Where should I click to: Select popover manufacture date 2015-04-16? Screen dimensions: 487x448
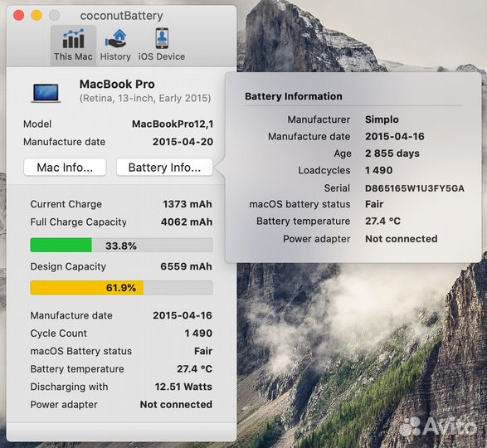(395, 137)
